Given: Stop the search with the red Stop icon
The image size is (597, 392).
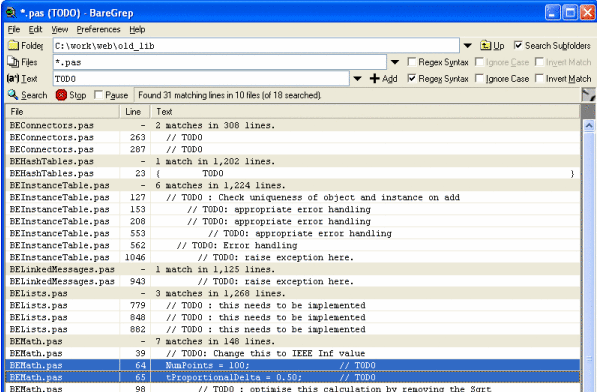Looking at the screenshot, I should 61,95.
